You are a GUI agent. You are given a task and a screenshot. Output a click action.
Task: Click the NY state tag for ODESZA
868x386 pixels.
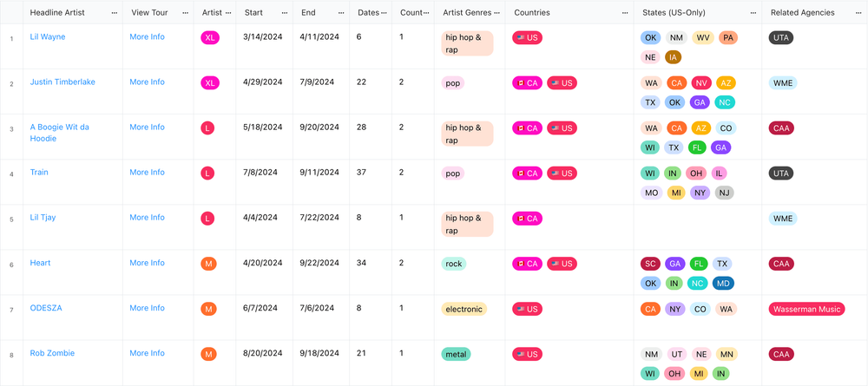click(x=674, y=309)
